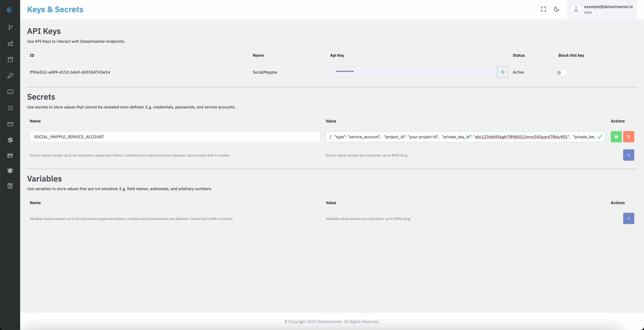Open the git branch pipelines sidebar icon

pyautogui.click(x=10, y=27)
